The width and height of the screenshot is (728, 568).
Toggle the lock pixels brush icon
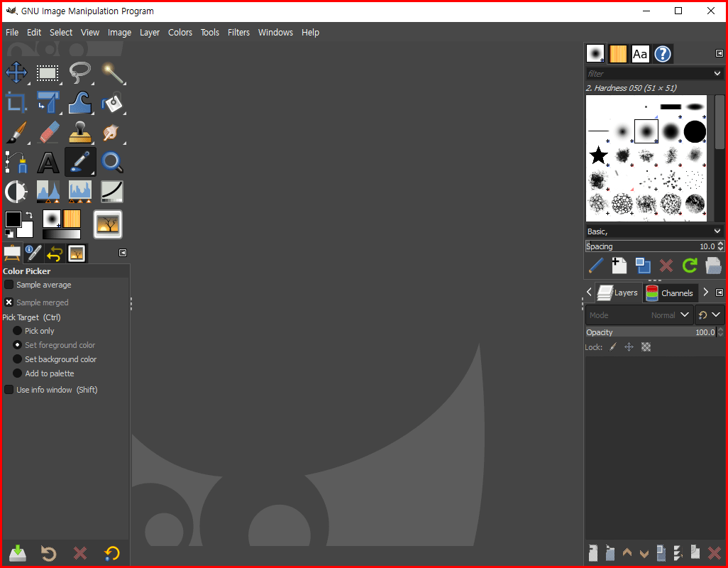pyautogui.click(x=613, y=347)
